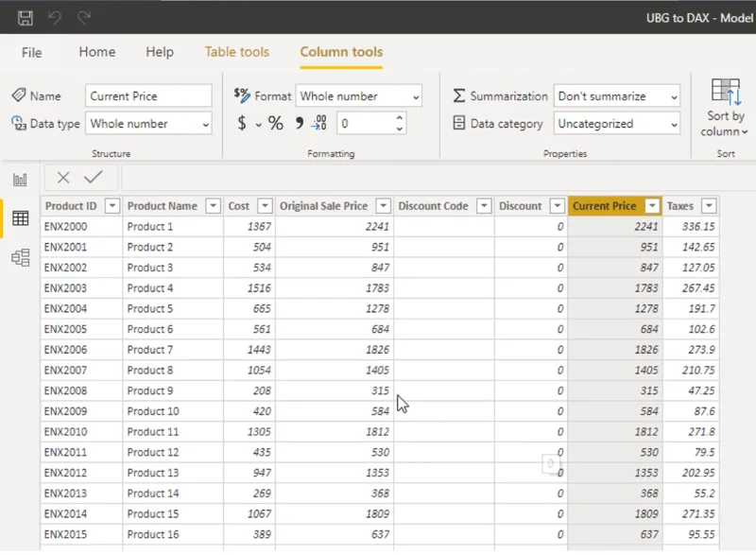The height and width of the screenshot is (555, 756).
Task: Switch to Report view icon
Action: pos(20,180)
